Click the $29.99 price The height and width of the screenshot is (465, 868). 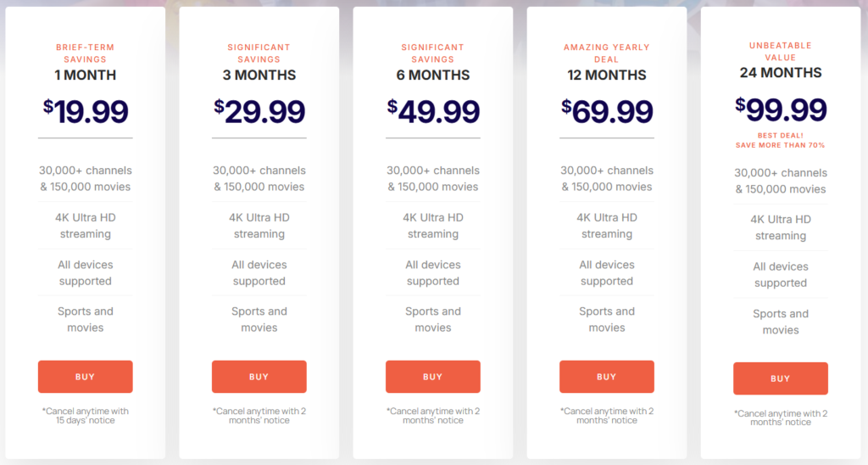pos(259,111)
